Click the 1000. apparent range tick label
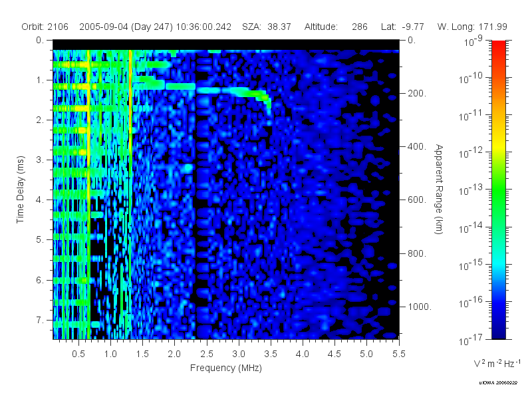Image resolution: width=532 pixels, height=399 pixels. 420,307
